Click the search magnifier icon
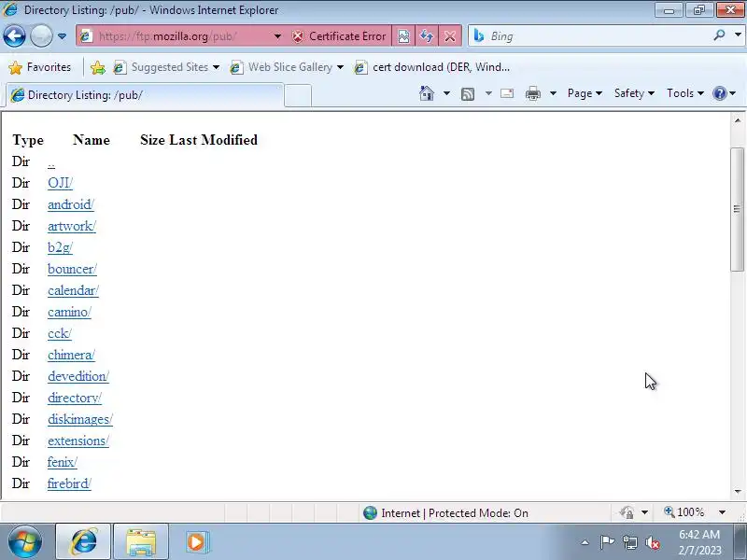This screenshot has height=560, width=747. tap(719, 35)
